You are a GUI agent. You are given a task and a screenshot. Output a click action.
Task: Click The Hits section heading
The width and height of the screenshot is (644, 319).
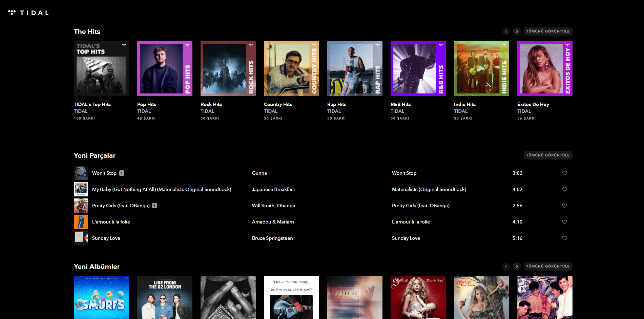(87, 31)
